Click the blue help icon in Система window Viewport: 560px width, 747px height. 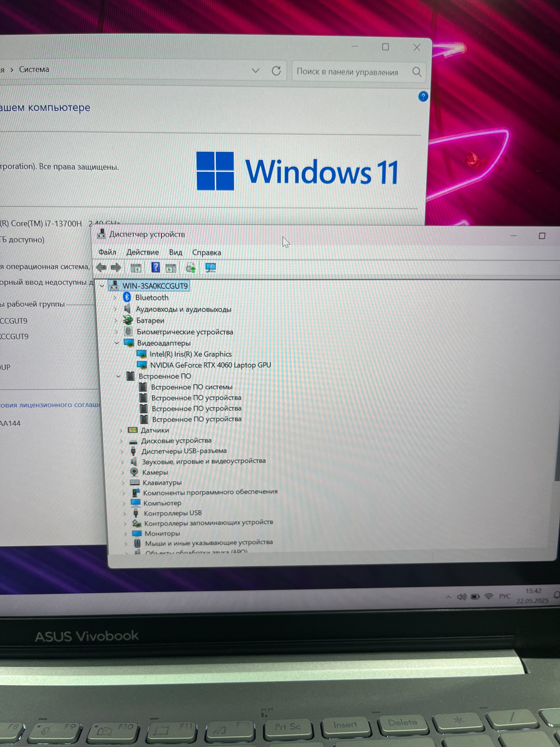423,97
